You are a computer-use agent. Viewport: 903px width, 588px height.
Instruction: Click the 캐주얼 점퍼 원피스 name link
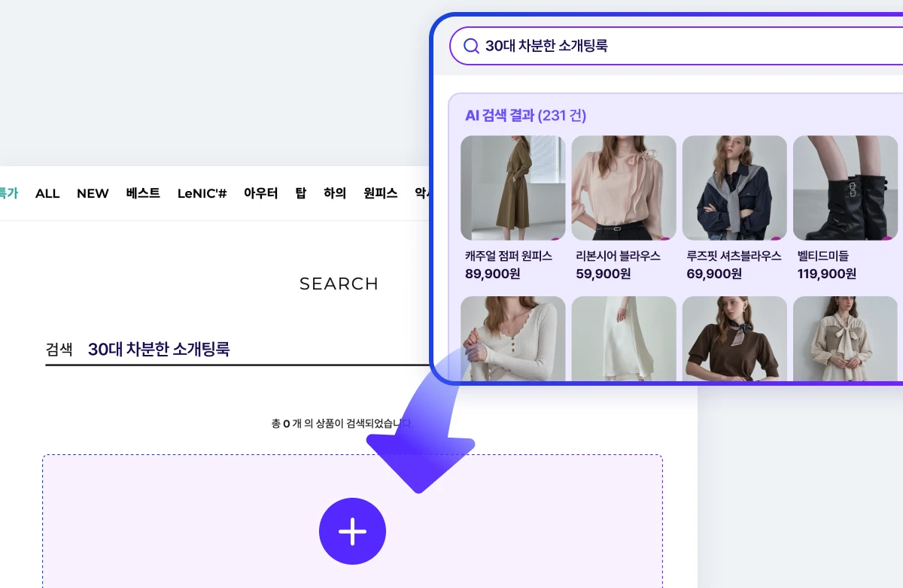coord(509,256)
